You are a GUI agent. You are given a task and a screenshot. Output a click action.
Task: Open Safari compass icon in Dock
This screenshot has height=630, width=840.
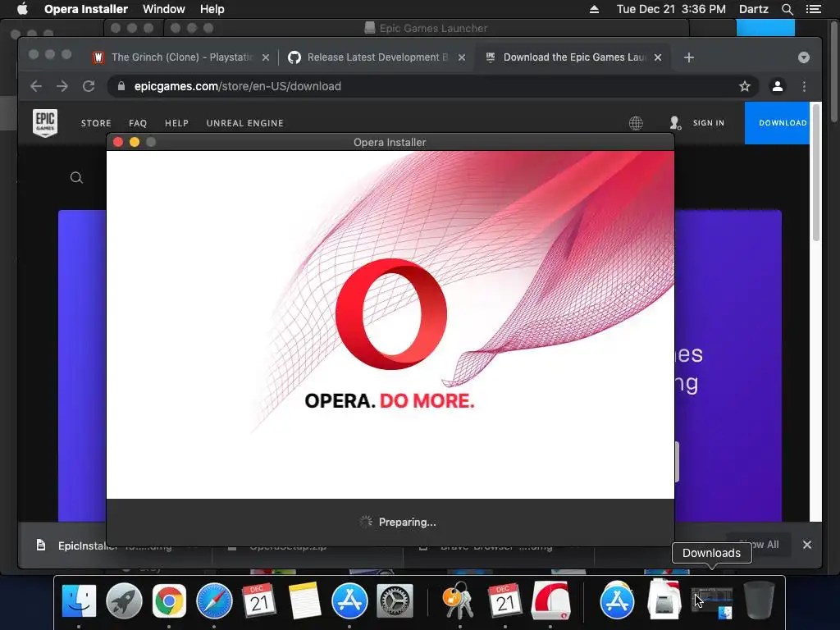214,600
